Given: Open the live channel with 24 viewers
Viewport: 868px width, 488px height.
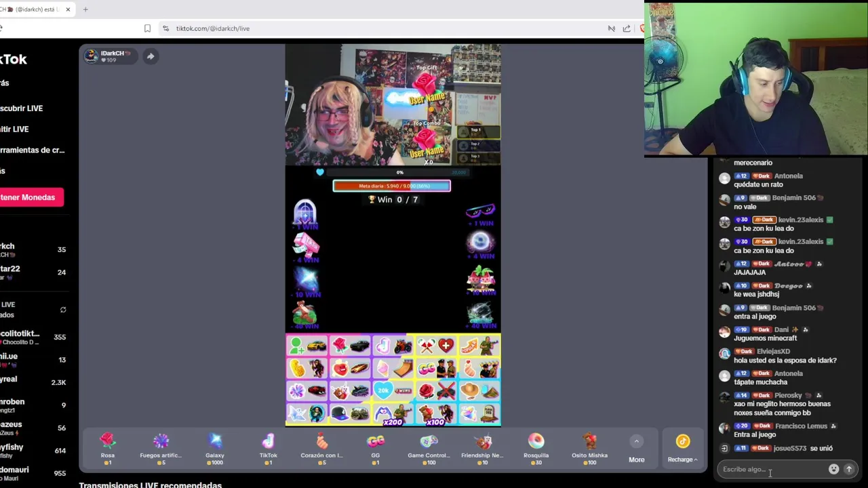Looking at the screenshot, I should (33, 272).
